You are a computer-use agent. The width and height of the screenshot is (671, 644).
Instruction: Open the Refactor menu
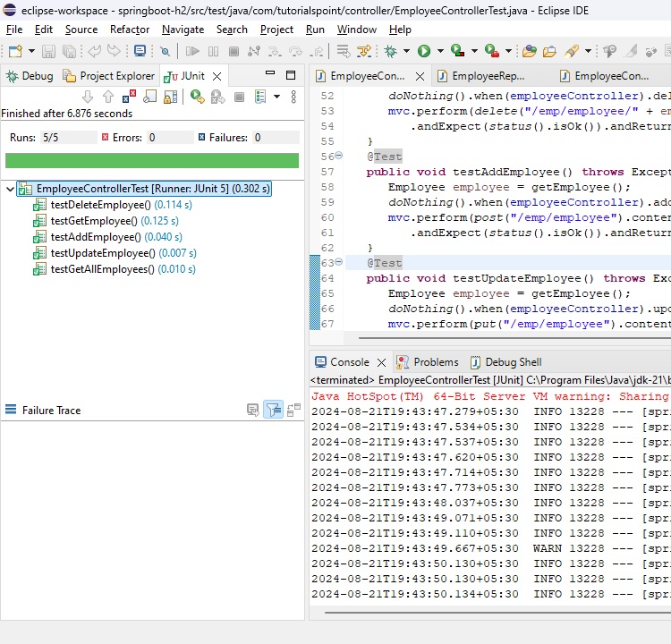tap(130, 29)
